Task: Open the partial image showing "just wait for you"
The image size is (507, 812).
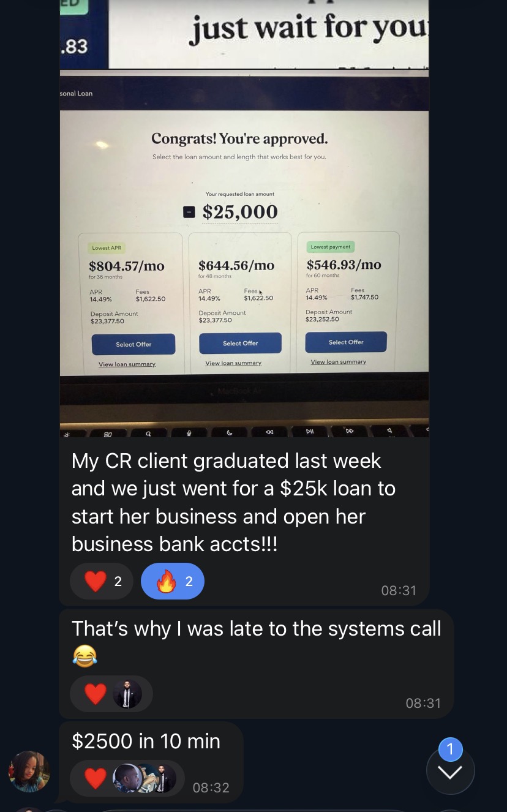Action: tap(244, 34)
